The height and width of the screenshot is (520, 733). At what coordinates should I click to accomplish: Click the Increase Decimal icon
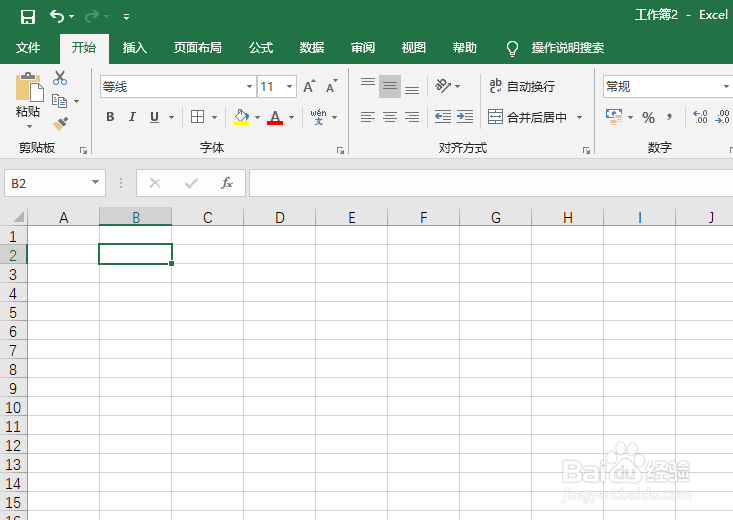coord(700,117)
